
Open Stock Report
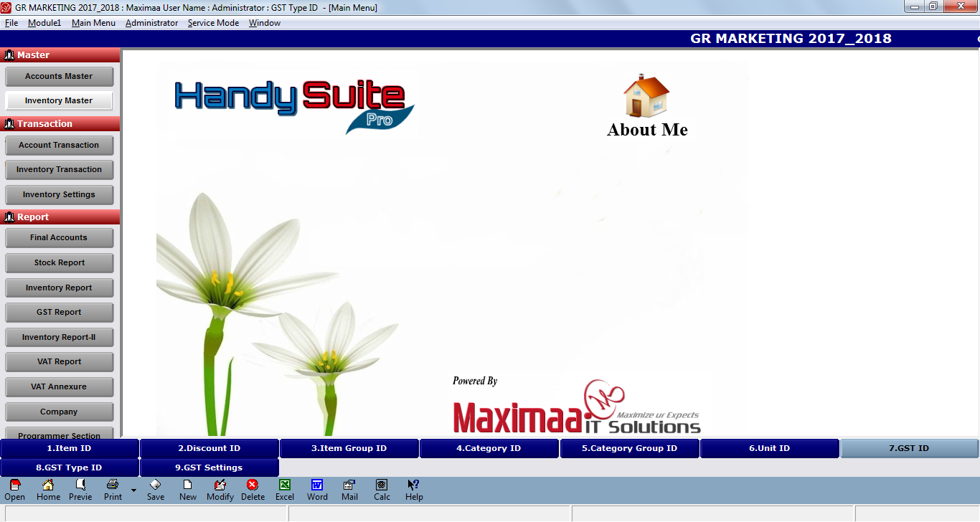point(59,263)
